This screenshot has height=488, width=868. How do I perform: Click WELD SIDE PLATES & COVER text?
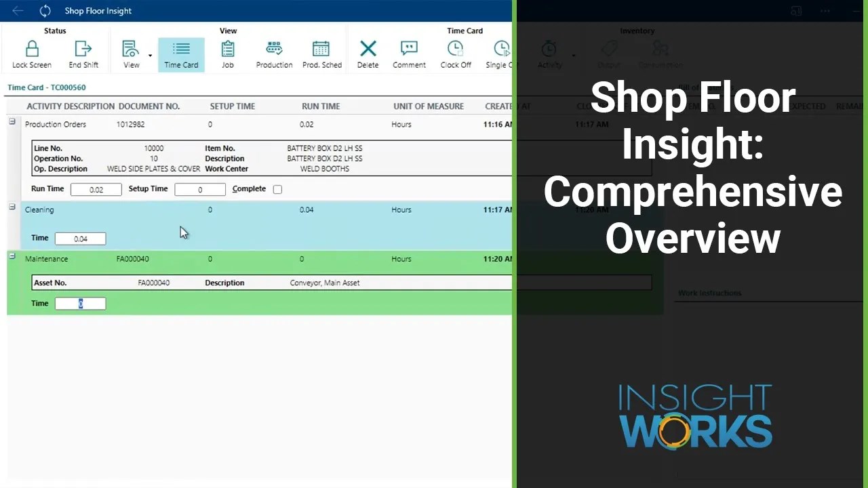tap(154, 169)
